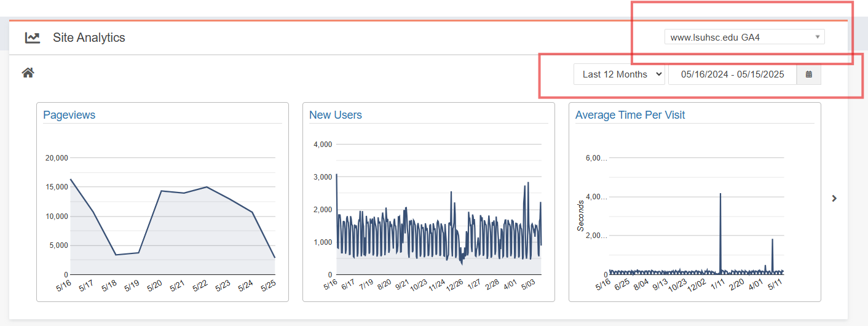Go to next charts with right chevron

click(x=834, y=198)
